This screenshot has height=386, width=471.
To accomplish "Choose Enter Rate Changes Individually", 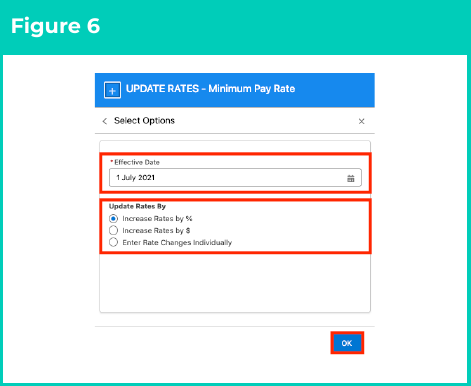I will click(x=113, y=242).
